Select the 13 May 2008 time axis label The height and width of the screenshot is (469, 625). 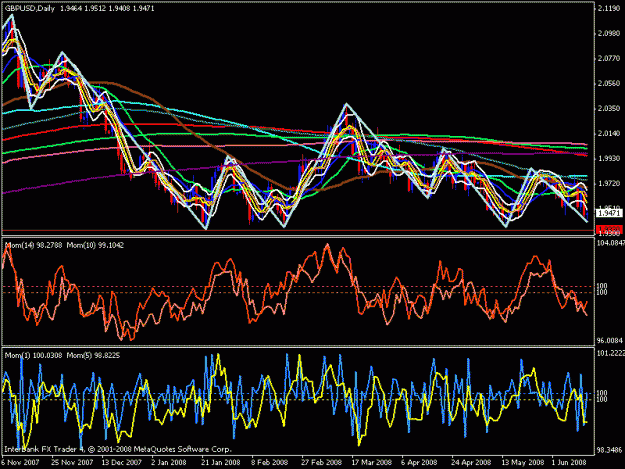tap(523, 462)
